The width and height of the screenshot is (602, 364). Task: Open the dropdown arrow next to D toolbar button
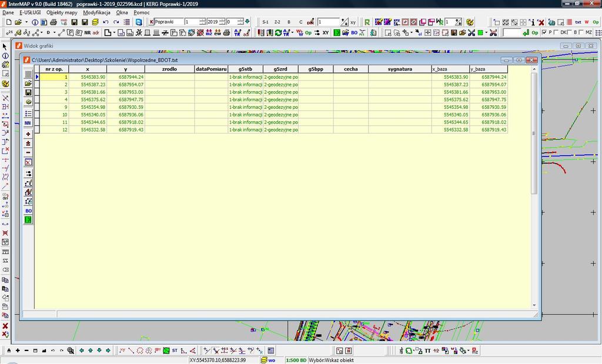54,33
